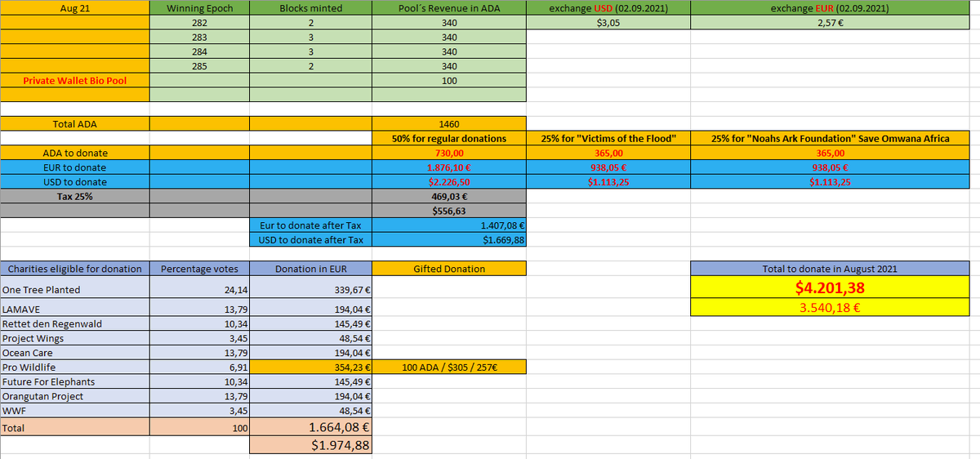Click the 'USD to donate' row label
980x459 pixels.
tap(75, 181)
